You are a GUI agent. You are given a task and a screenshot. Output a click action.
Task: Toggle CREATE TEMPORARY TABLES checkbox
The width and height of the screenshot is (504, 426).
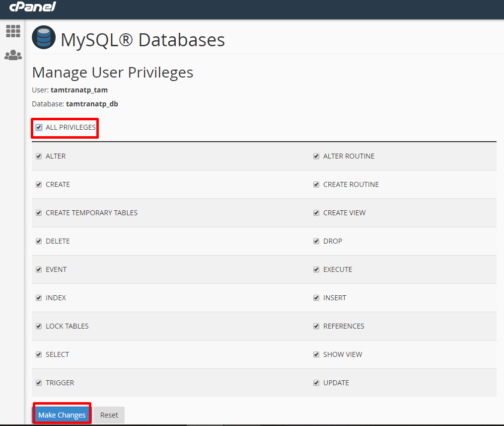(x=39, y=213)
